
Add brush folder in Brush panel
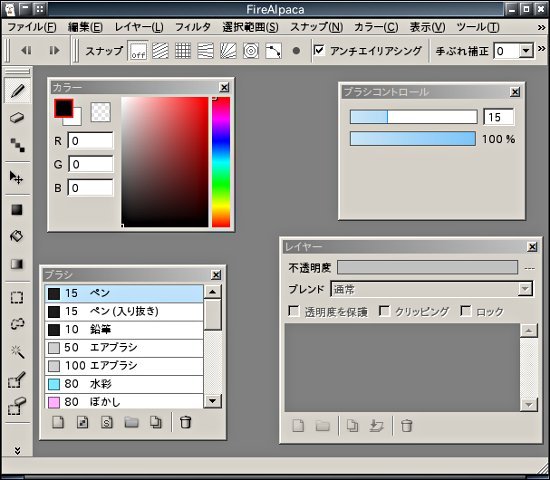[x=131, y=422]
